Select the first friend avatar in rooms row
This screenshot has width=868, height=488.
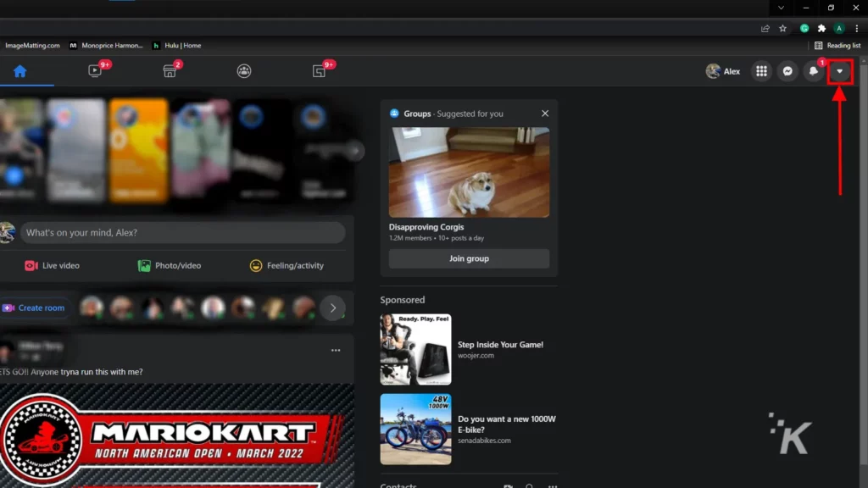point(92,308)
